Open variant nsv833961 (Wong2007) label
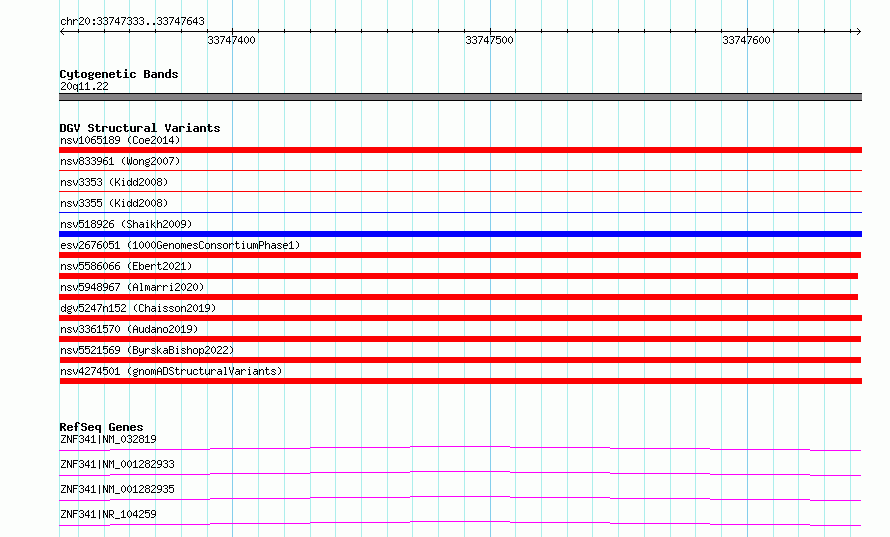This screenshot has height=537, width=890. (x=120, y=161)
